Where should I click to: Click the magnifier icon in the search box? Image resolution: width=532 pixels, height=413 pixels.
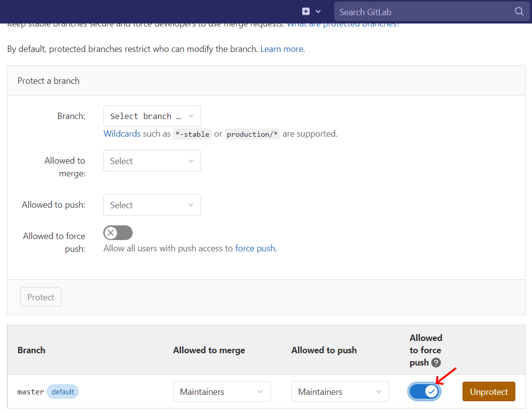coord(519,12)
